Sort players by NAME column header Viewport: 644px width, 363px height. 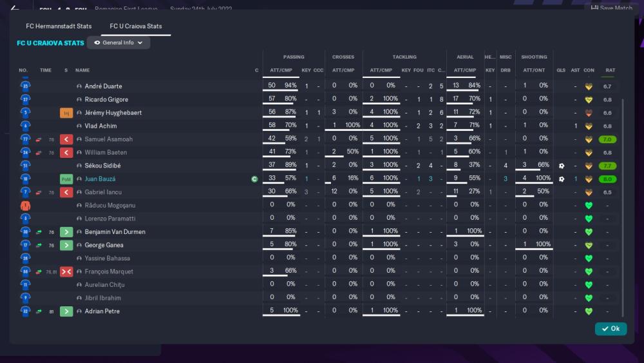[82, 70]
